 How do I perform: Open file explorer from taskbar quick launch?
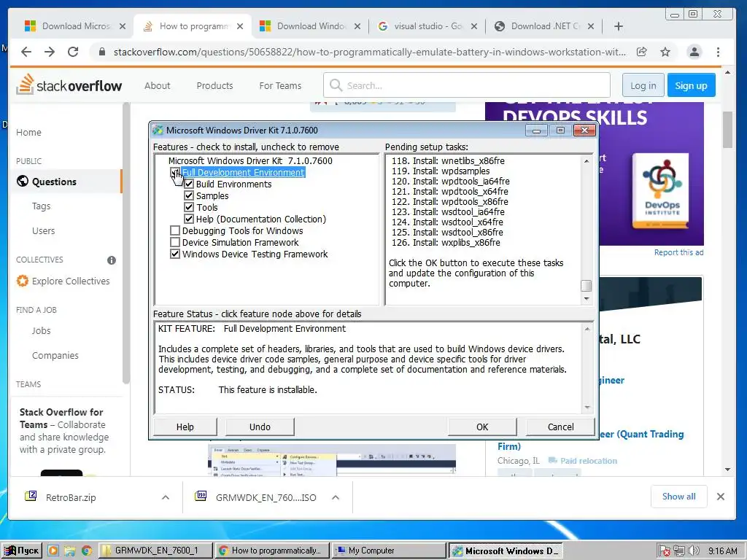(70, 551)
